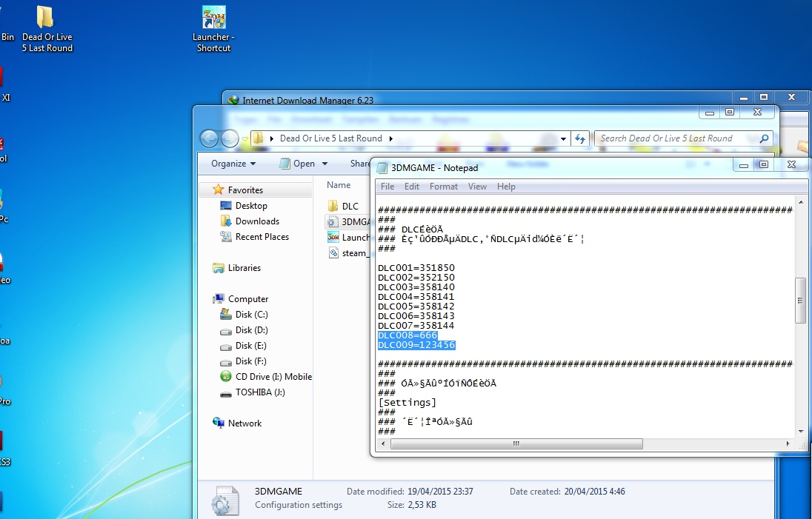Click the Notepad horizontal scrollbar thumb
Screen dimensions: 812x519
pyautogui.click(x=515, y=444)
